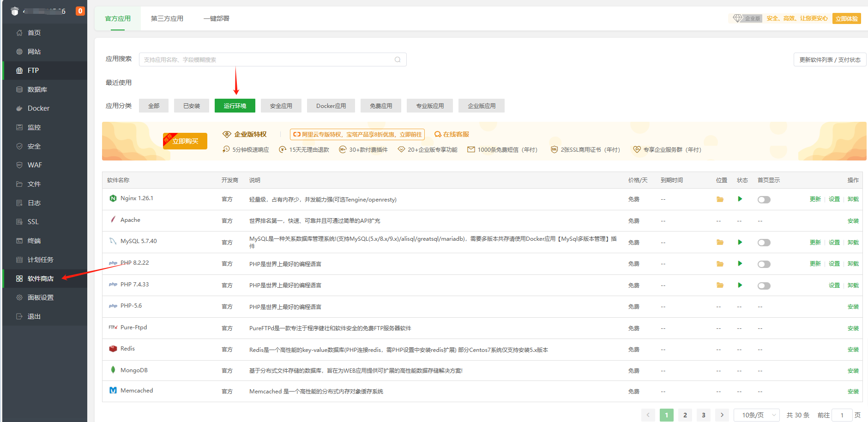
Task: Click 安装 link for Apache
Action: (853, 221)
